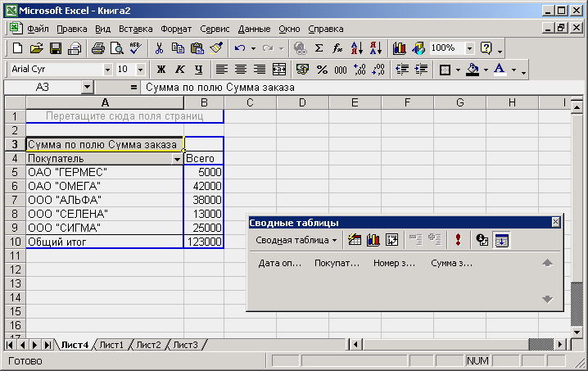Screen dimensions: 588x371
Task: Toggle center alignment
Action: click(x=241, y=70)
